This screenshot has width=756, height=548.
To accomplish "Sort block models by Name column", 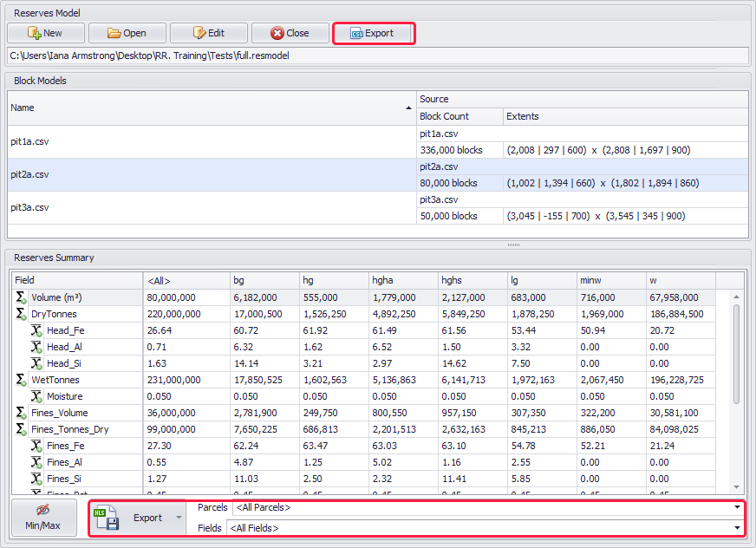I will coord(208,108).
